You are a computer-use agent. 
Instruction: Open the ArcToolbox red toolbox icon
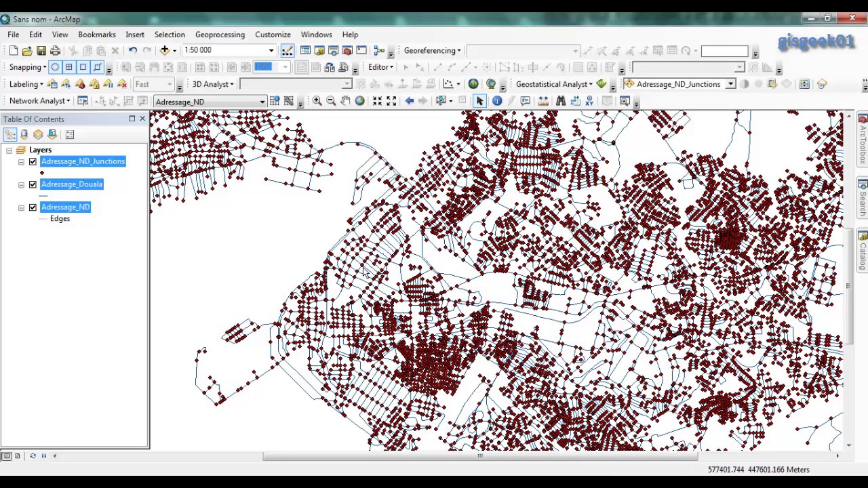pos(347,50)
